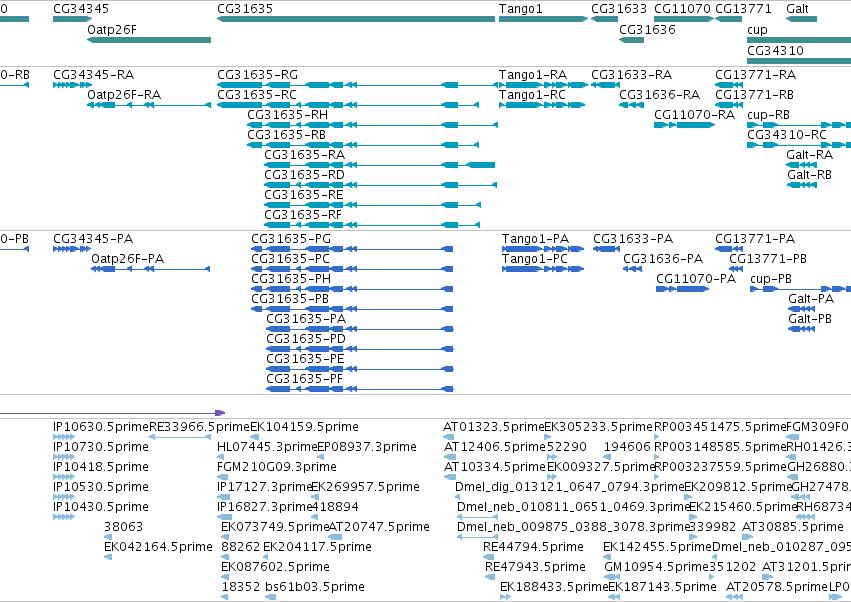Open the Galt-RA transcript label
The width and height of the screenshot is (851, 602).
pos(809,155)
